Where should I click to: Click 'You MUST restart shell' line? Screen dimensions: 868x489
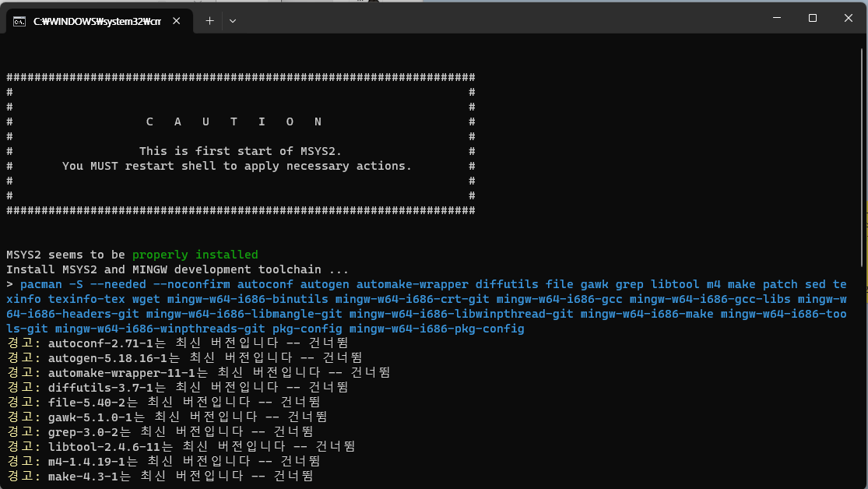pyautogui.click(x=237, y=166)
